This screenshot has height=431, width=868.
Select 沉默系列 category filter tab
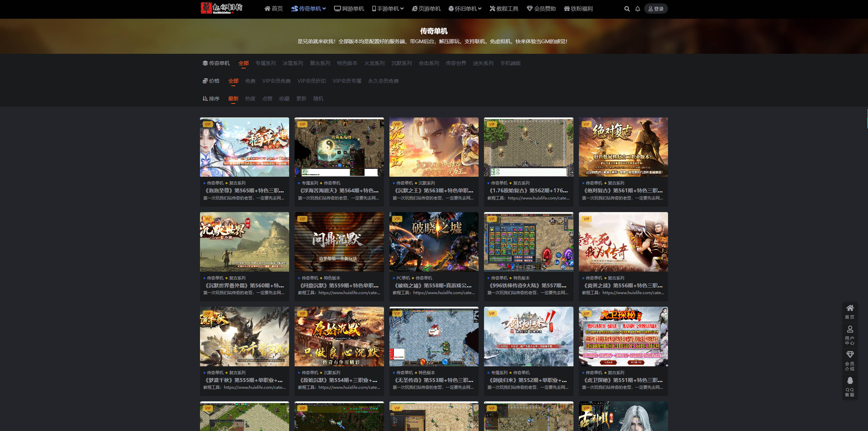(402, 63)
